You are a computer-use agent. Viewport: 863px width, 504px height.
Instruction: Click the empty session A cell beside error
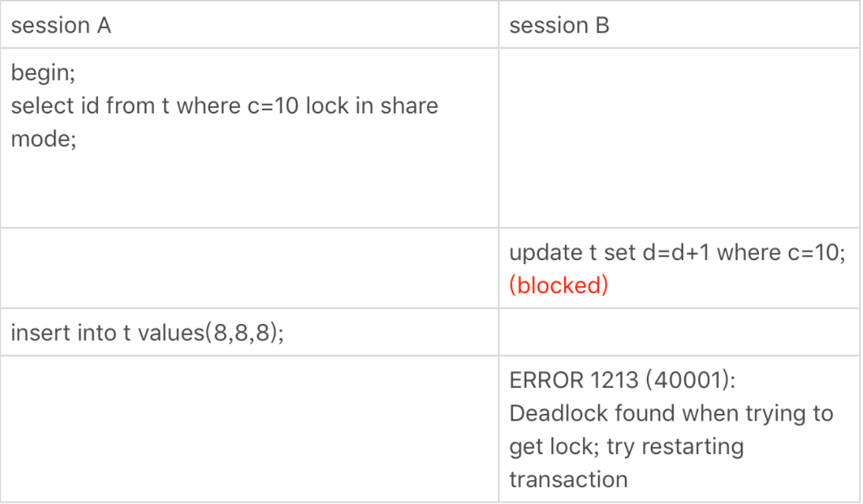point(249,429)
